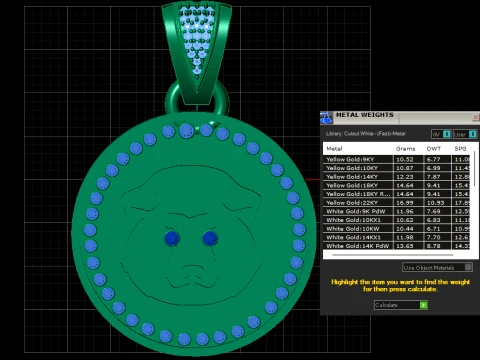Click the DWT column header

coord(433,149)
